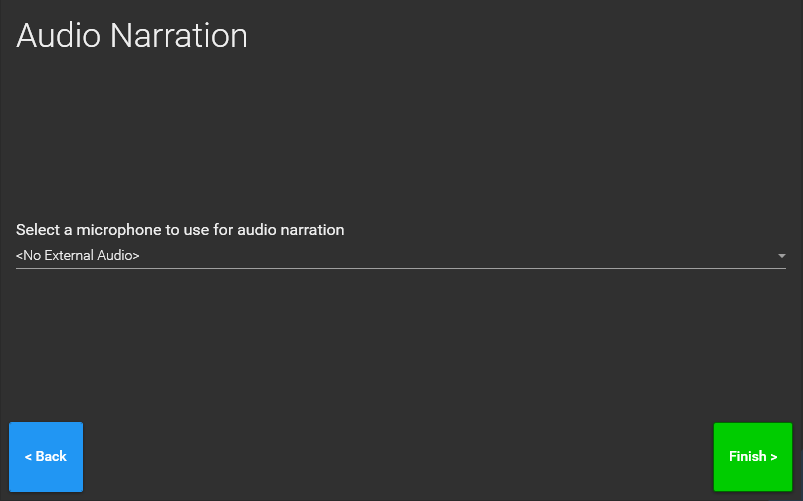Click the green Finish button
This screenshot has height=501, width=803.
pos(752,457)
